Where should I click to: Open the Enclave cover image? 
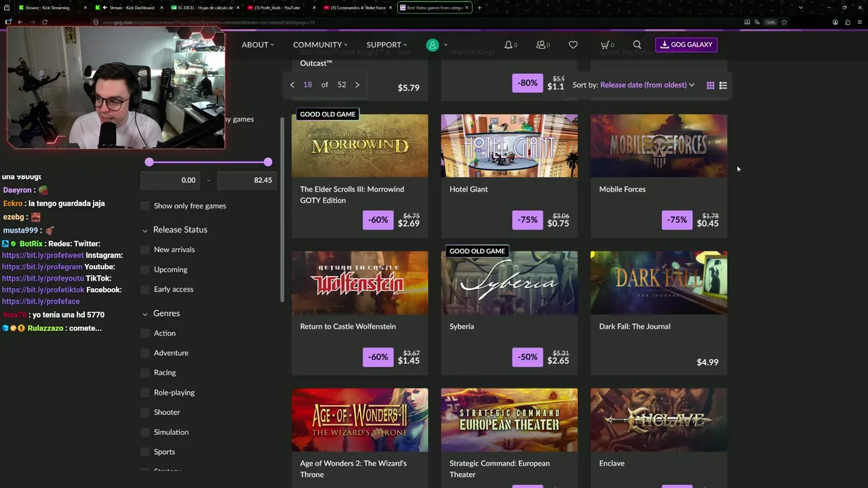coord(658,420)
